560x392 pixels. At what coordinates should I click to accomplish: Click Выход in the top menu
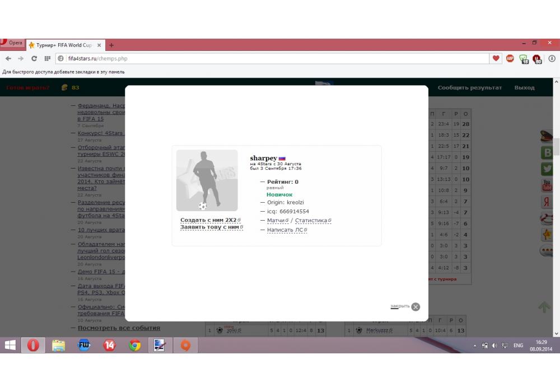[x=524, y=87]
